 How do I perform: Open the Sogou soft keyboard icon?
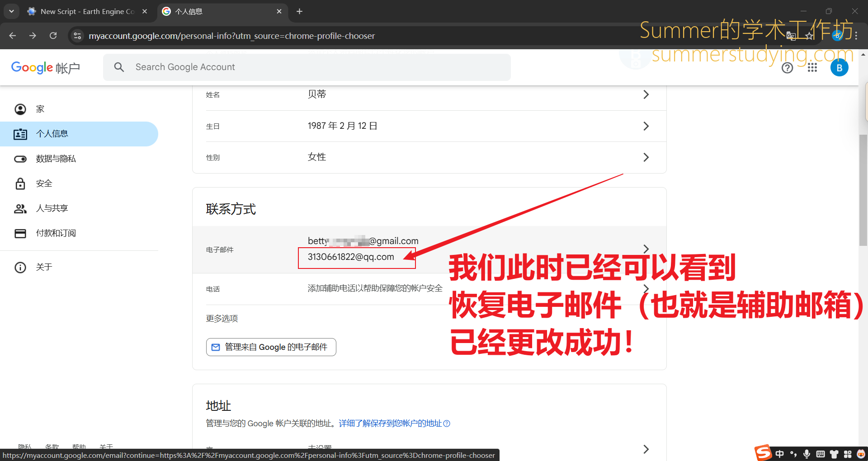coord(821,454)
